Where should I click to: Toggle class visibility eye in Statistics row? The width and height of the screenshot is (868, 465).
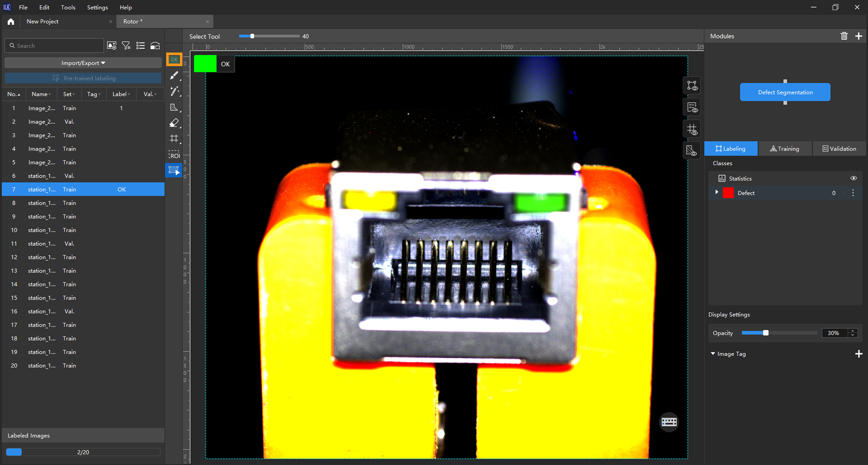tap(853, 178)
